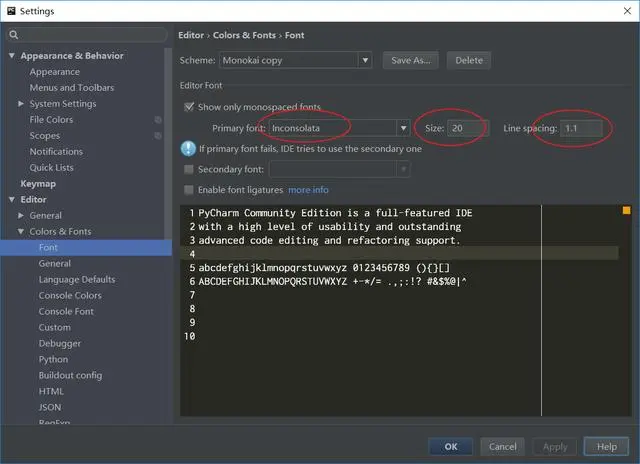Screen dimensions: 640x464
Task: Collapse the Editor section arrow
Action: (x=12, y=200)
